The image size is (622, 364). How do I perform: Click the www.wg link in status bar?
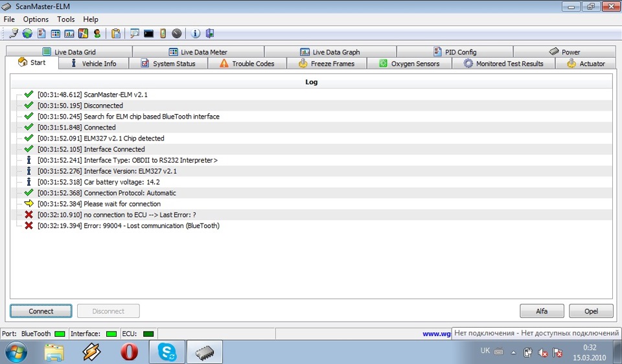point(436,334)
